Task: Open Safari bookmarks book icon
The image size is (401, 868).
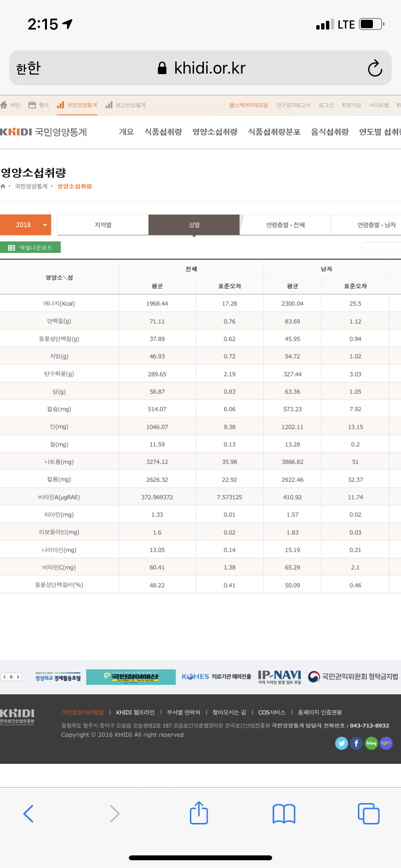Action: pos(284,813)
